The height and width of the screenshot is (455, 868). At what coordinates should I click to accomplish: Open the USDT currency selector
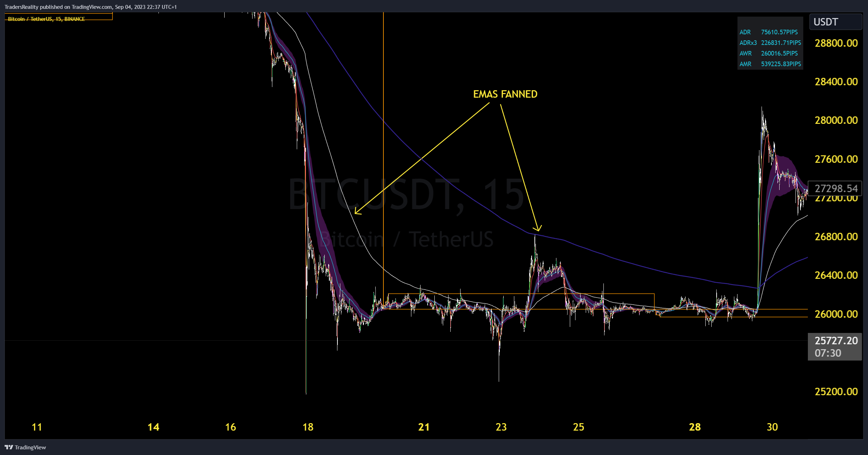(835, 22)
